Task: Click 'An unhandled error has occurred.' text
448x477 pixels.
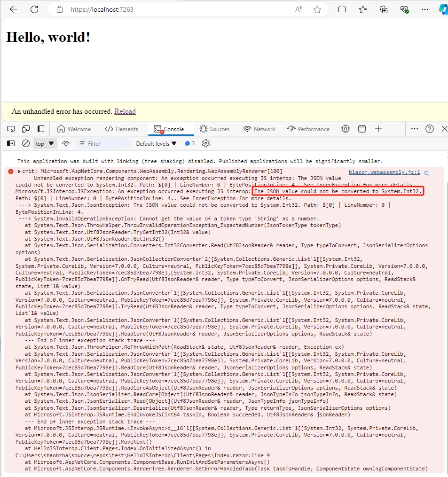Action: (62, 111)
